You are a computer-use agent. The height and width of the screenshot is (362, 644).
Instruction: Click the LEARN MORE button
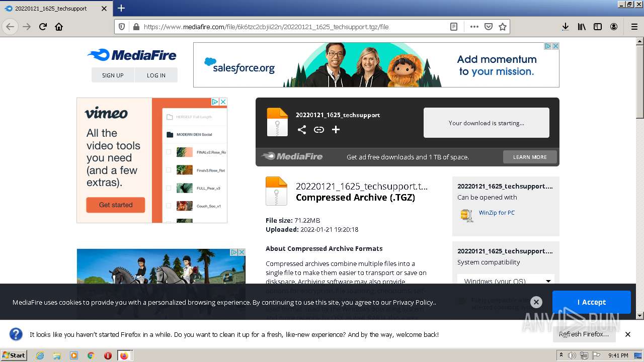point(530,157)
